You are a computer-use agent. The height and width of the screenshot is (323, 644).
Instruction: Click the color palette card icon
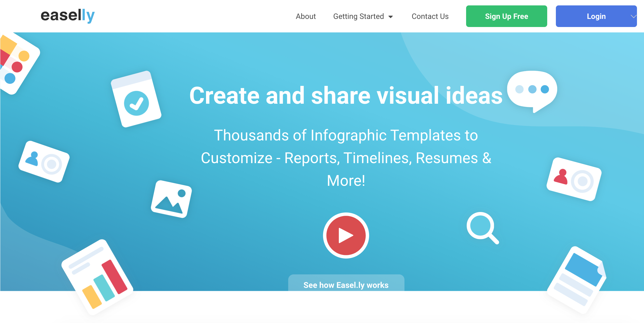click(18, 64)
